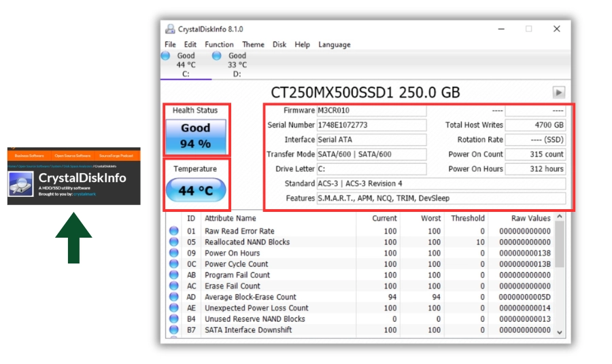Click the Serial Number field 1748E1072773
This screenshot has width=612, height=364.
point(371,125)
